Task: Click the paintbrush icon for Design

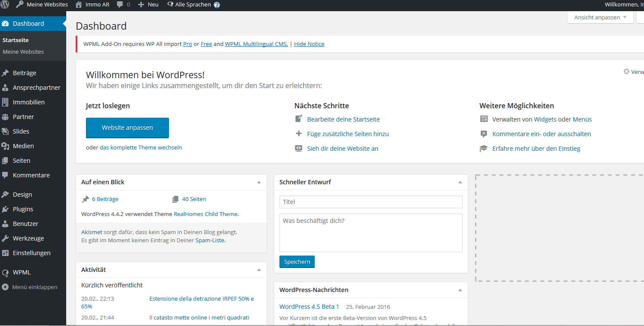Action: coord(5,195)
